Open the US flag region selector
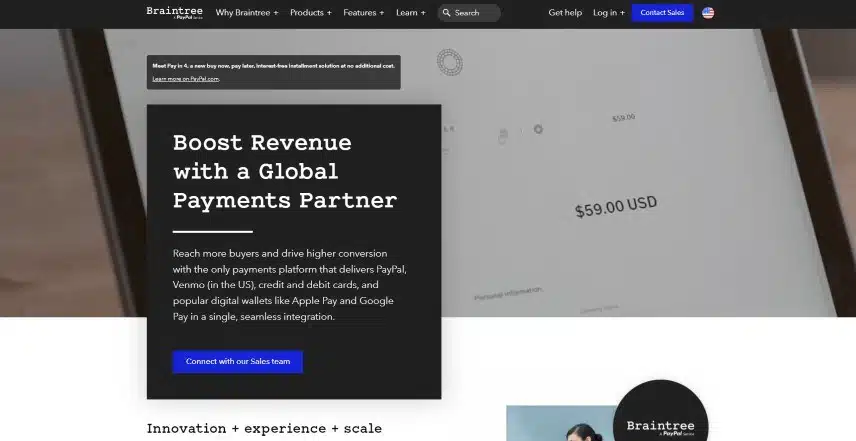 tap(708, 13)
